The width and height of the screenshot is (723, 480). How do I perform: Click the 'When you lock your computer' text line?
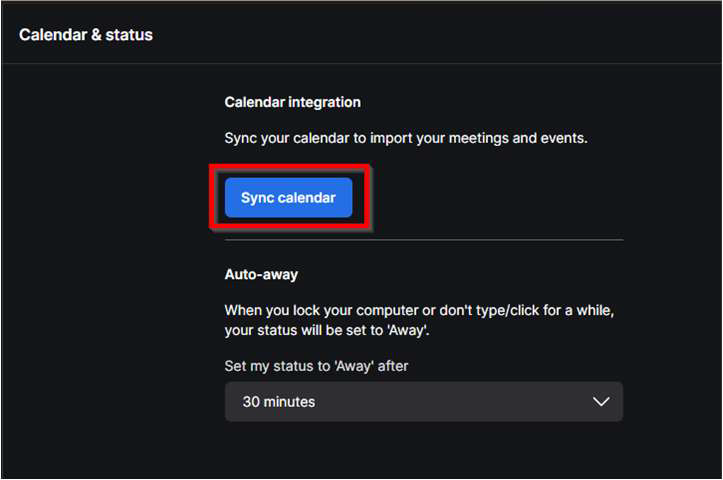(418, 310)
